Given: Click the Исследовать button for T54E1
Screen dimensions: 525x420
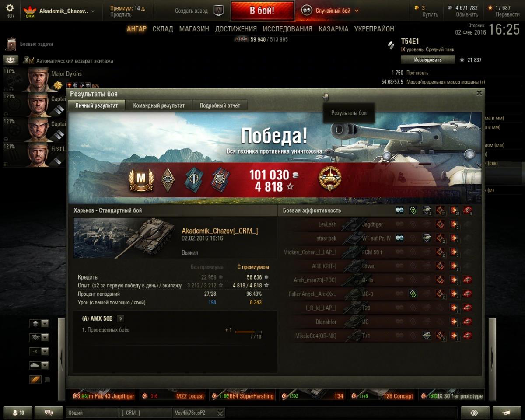Looking at the screenshot, I should [x=428, y=59].
